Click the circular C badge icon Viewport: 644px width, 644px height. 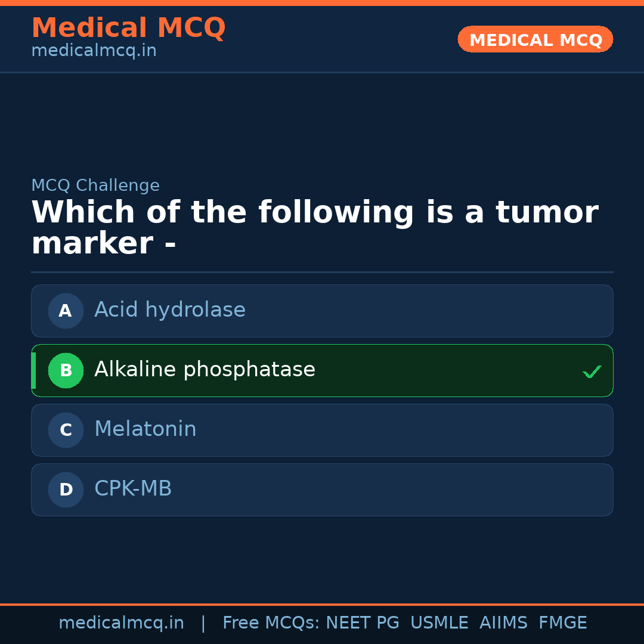(66, 430)
